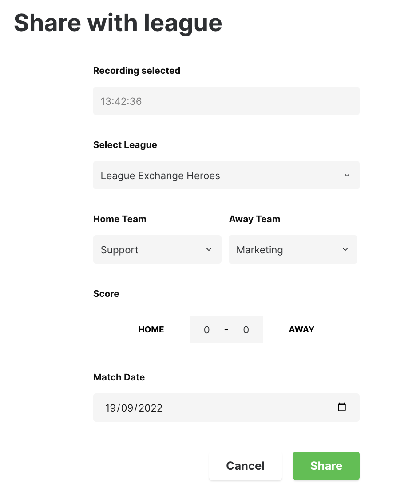Click the AWAY label beside the score
420x504 pixels.
pyautogui.click(x=301, y=329)
